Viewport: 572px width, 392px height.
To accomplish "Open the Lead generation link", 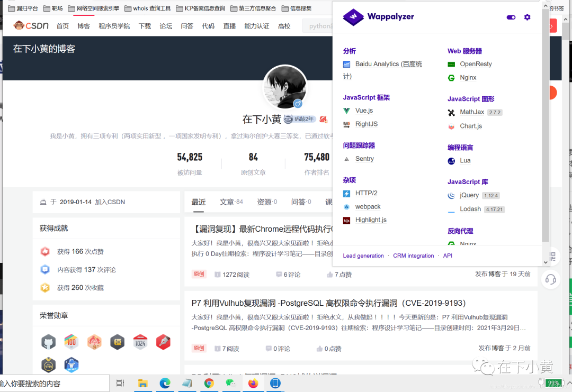I will pos(363,256).
